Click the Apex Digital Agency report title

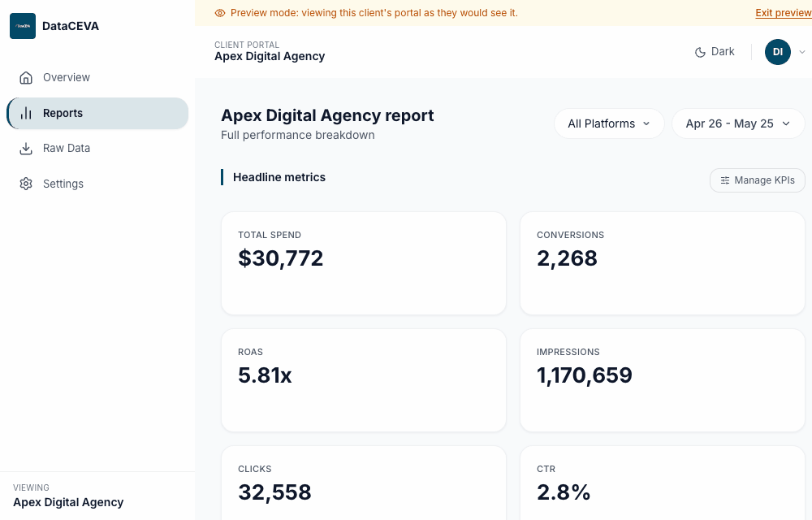[327, 115]
